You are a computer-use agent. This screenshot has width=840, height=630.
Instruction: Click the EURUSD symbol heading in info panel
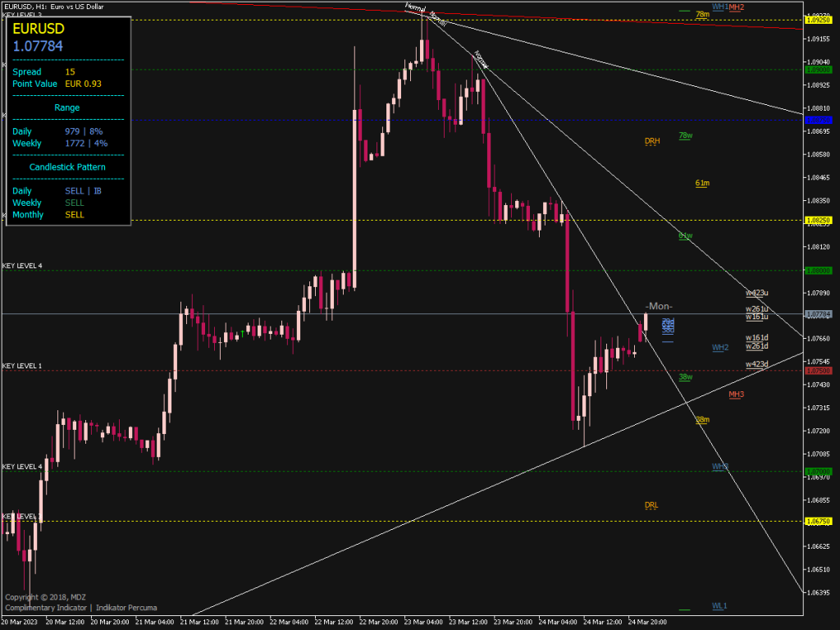point(38,29)
